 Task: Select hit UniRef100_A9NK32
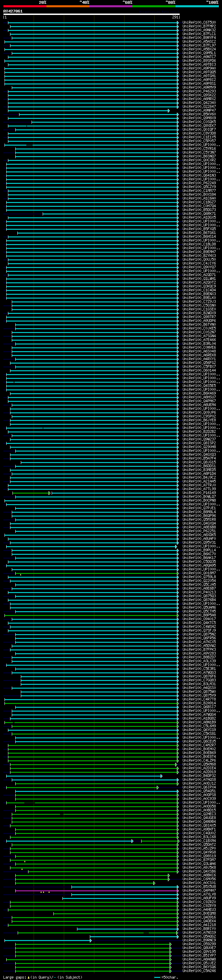click(x=199, y=30)
